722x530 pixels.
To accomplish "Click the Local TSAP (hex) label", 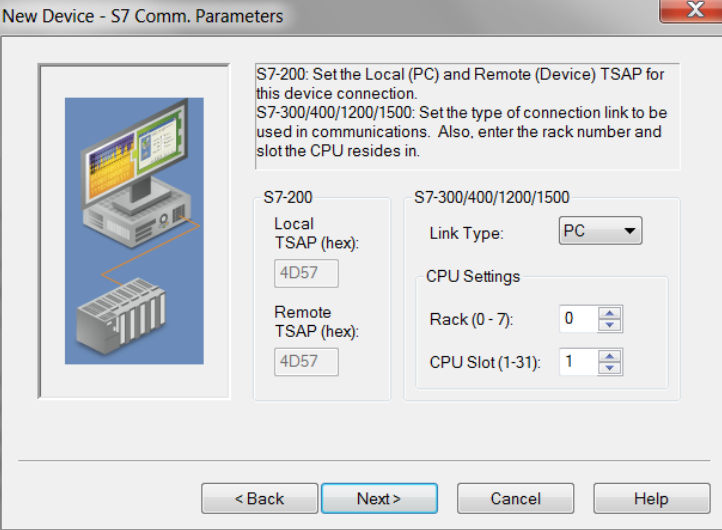I will (316, 233).
